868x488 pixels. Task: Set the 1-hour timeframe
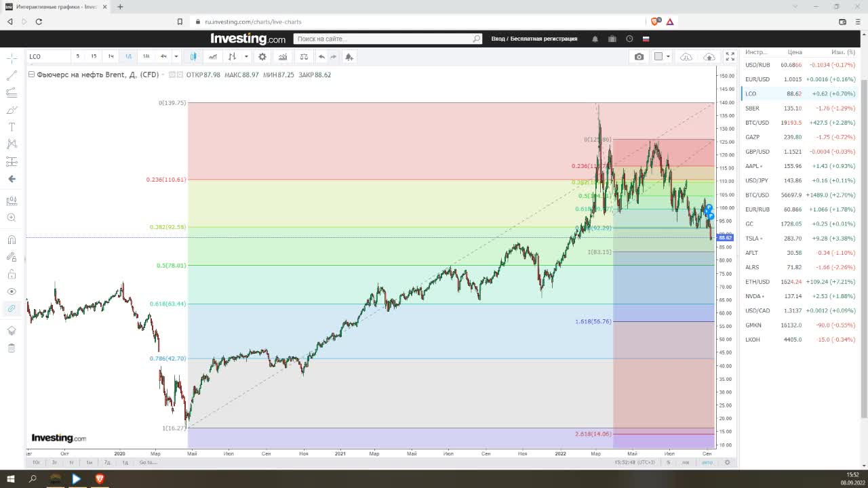click(111, 57)
